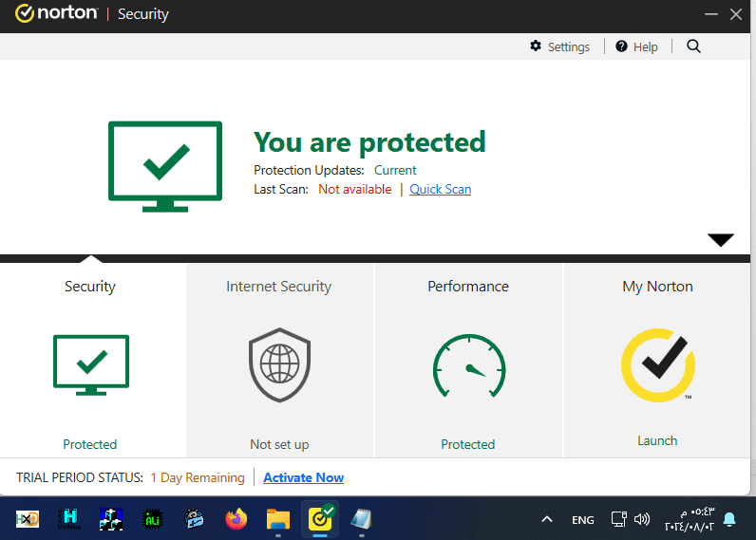756x540 pixels.
Task: Open the green ALi chip taskbar app
Action: [153, 519]
